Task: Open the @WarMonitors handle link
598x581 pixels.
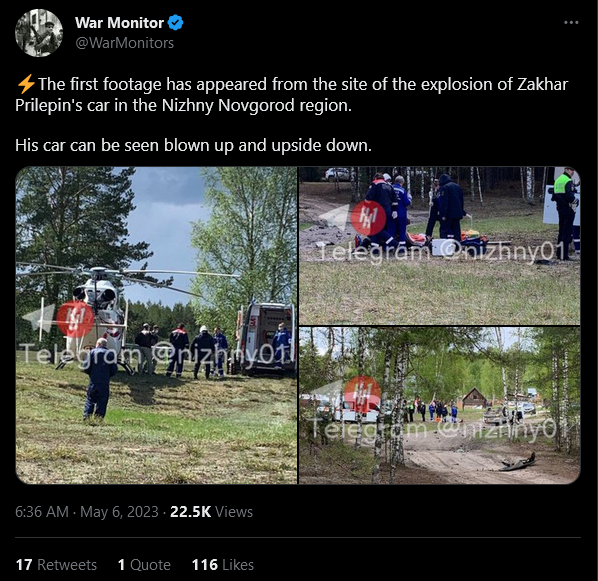Action: point(124,43)
